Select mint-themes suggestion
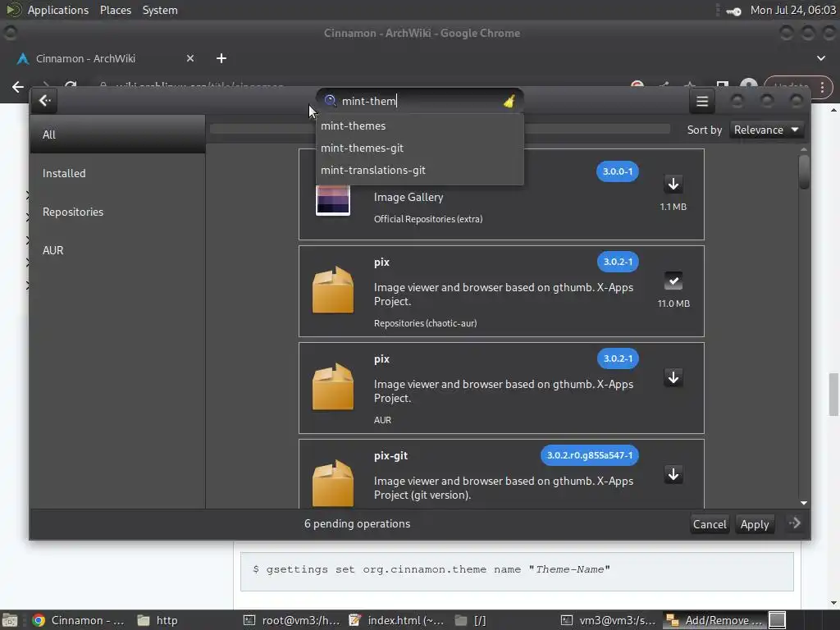840x630 pixels. click(419, 126)
